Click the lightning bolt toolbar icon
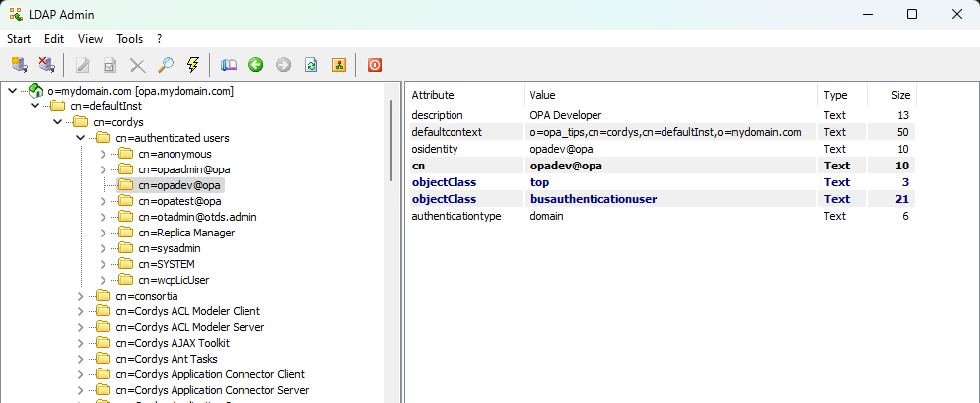 point(193,65)
